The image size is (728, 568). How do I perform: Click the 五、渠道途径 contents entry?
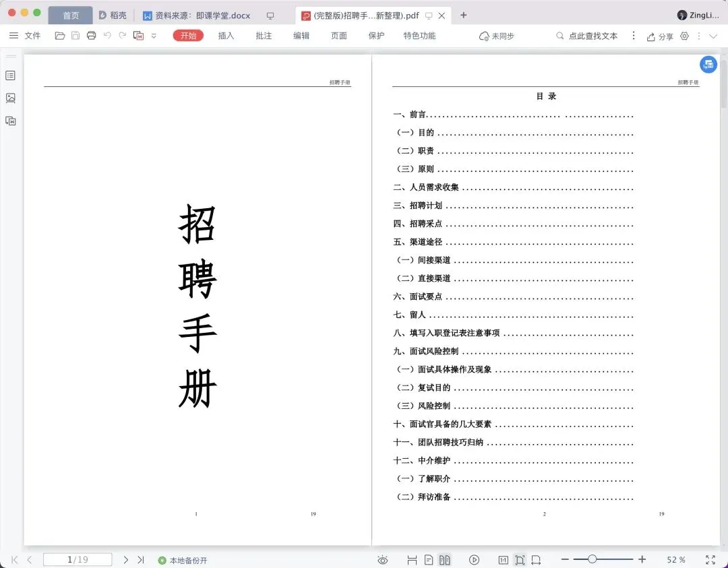click(x=514, y=242)
